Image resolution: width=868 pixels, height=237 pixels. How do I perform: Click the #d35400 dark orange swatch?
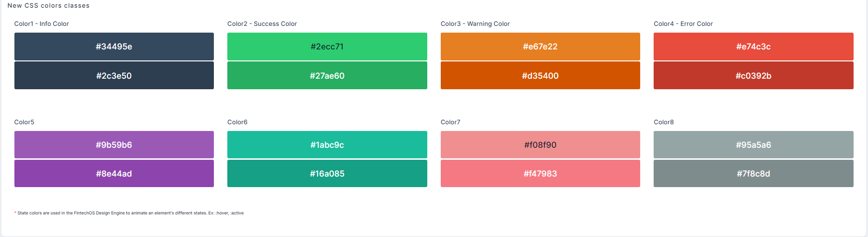click(x=540, y=75)
